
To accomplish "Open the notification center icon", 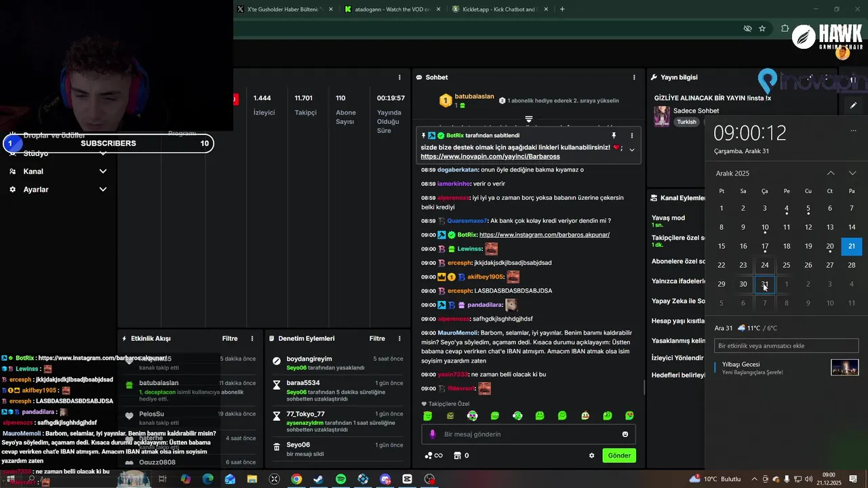I will point(853,479).
